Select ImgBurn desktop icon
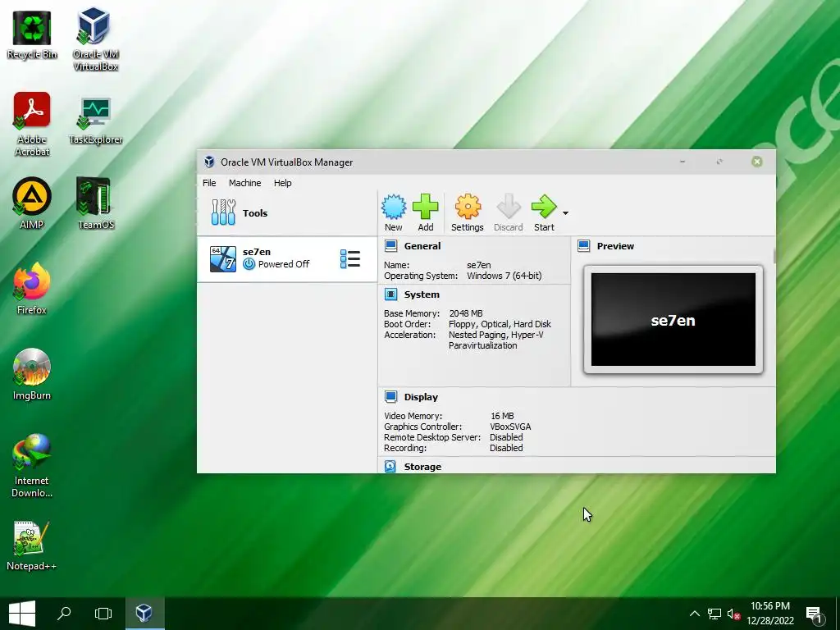The width and height of the screenshot is (840, 630). 32,374
